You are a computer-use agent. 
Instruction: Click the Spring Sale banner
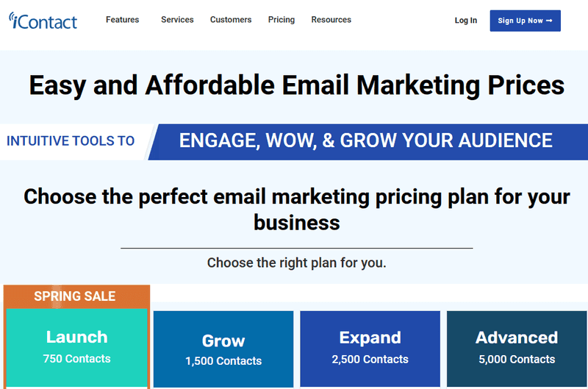point(75,296)
